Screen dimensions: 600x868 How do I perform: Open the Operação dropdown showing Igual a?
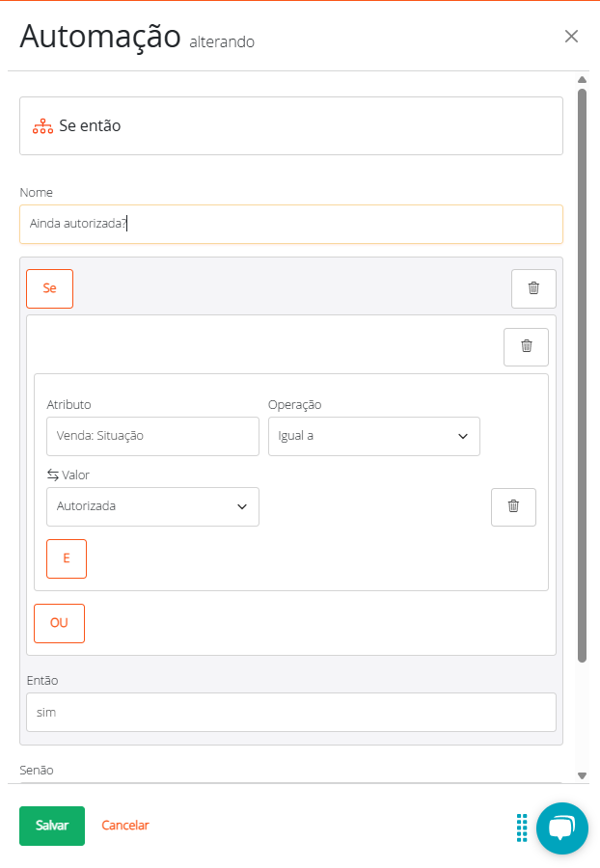point(373,436)
